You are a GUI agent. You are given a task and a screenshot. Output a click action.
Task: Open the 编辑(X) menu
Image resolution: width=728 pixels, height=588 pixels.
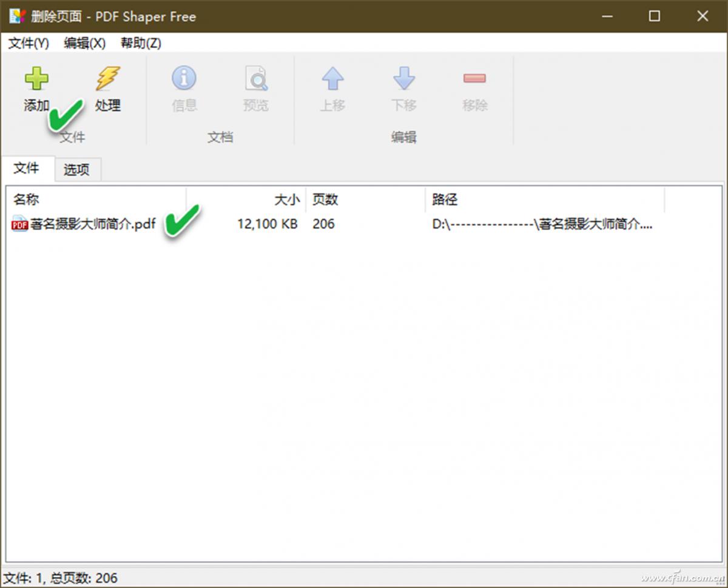pyautogui.click(x=83, y=43)
